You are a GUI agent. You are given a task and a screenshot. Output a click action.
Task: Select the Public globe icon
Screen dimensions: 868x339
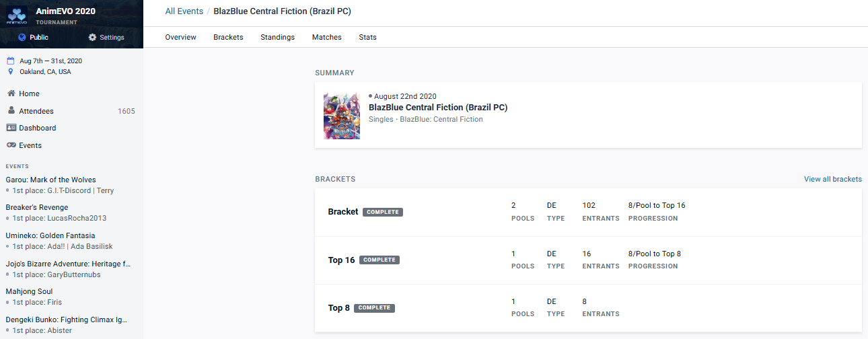coord(22,38)
